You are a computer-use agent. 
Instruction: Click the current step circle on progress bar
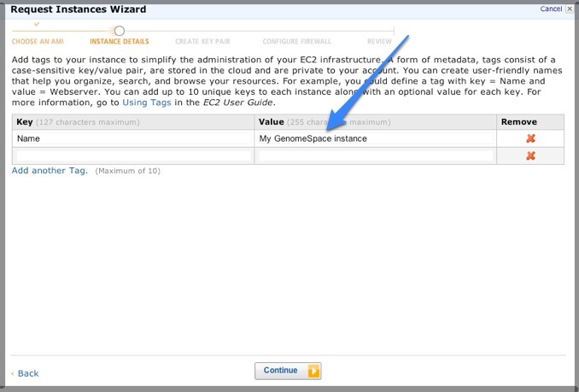tap(119, 32)
